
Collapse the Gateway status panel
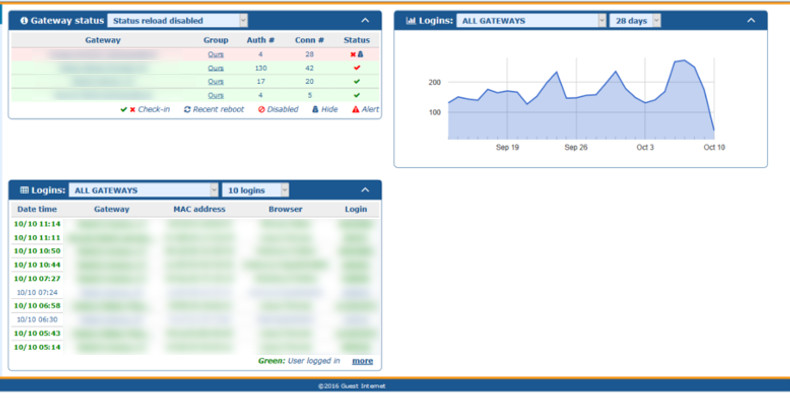point(365,21)
